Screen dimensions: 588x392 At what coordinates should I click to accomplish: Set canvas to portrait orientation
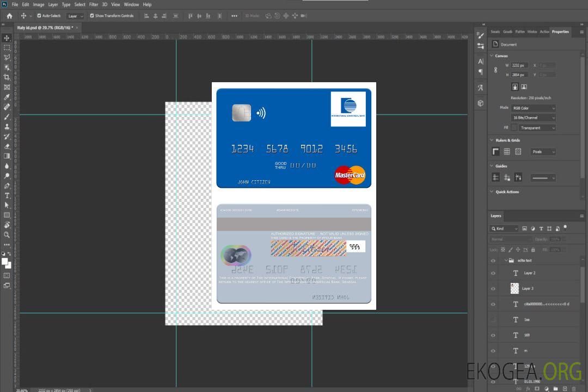point(515,87)
